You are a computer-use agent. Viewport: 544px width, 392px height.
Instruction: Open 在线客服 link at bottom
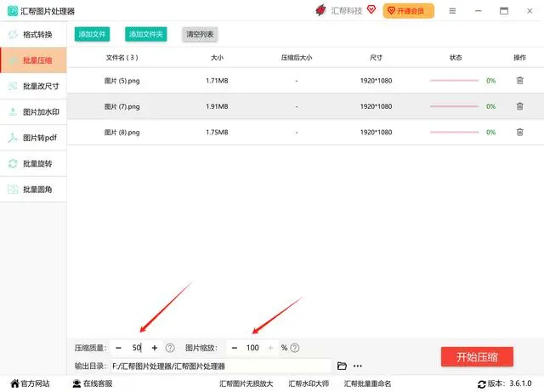(93, 383)
